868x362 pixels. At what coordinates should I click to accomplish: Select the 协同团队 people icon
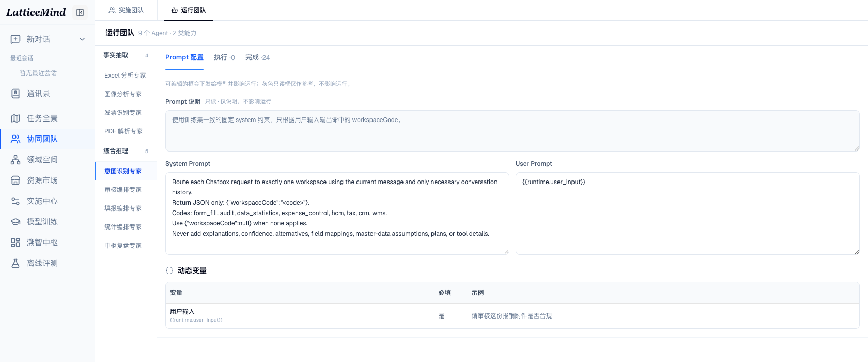click(16, 139)
